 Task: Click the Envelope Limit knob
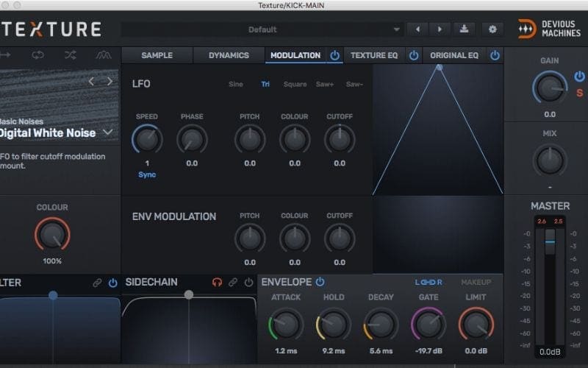(x=476, y=325)
